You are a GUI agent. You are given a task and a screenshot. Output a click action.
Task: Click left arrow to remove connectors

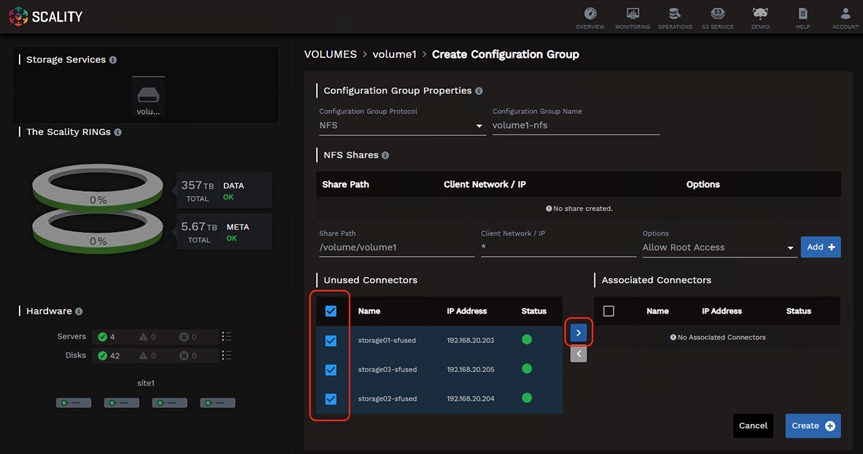(x=578, y=354)
